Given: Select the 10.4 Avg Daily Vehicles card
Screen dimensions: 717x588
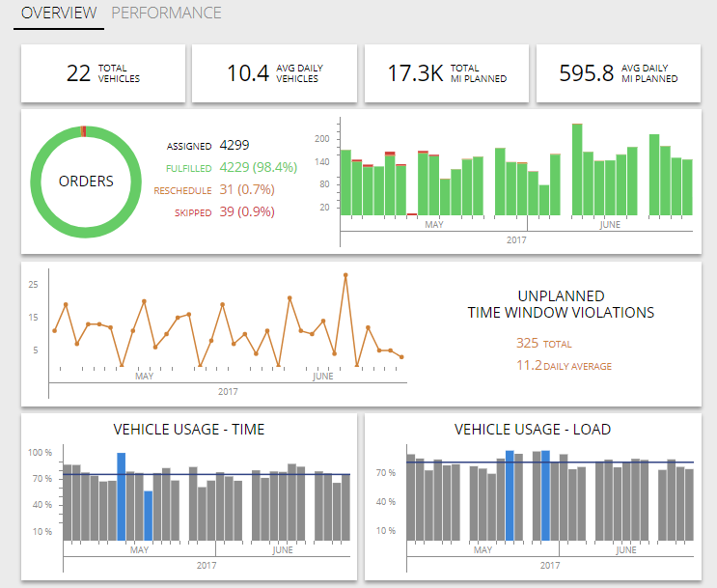Looking at the screenshot, I should pos(274,73).
